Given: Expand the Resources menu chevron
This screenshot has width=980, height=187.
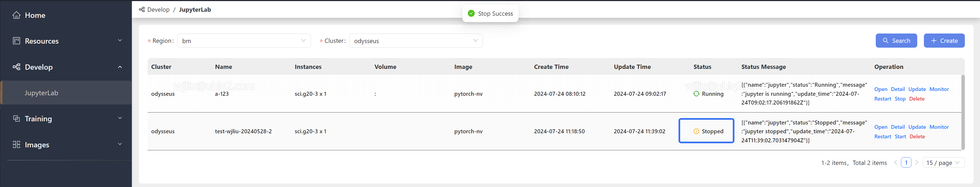Looking at the screenshot, I should click(x=120, y=40).
